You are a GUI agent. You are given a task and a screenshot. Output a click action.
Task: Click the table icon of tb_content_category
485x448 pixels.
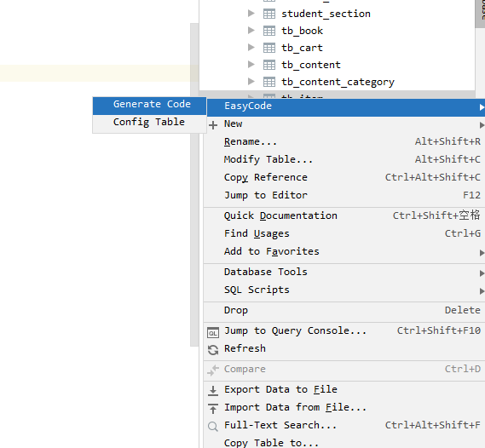click(268, 82)
